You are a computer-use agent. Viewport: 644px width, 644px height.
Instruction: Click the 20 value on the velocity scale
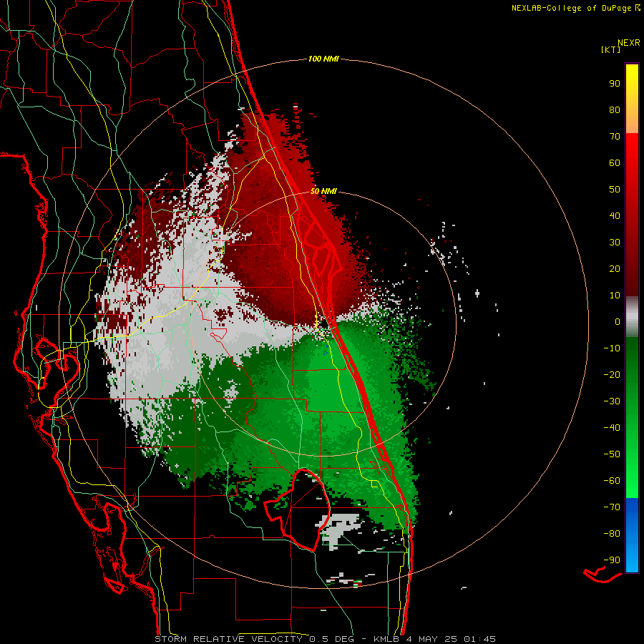pyautogui.click(x=615, y=268)
